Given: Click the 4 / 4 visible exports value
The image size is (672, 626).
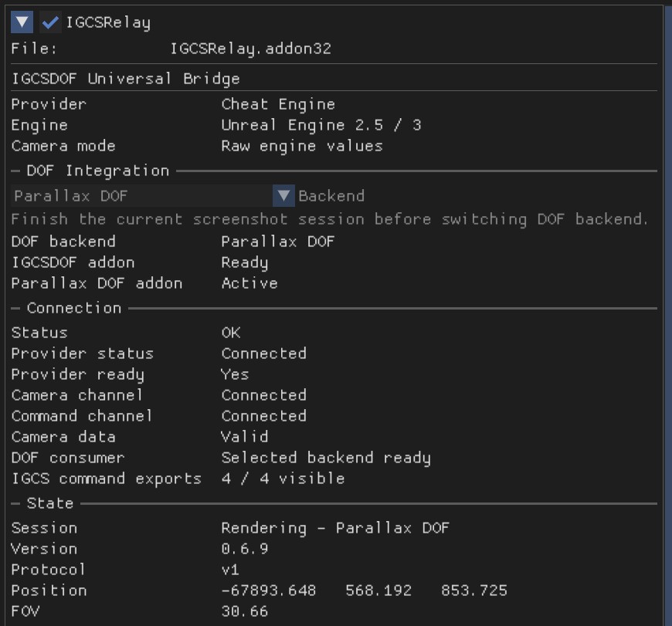Looking at the screenshot, I should pos(283,479).
